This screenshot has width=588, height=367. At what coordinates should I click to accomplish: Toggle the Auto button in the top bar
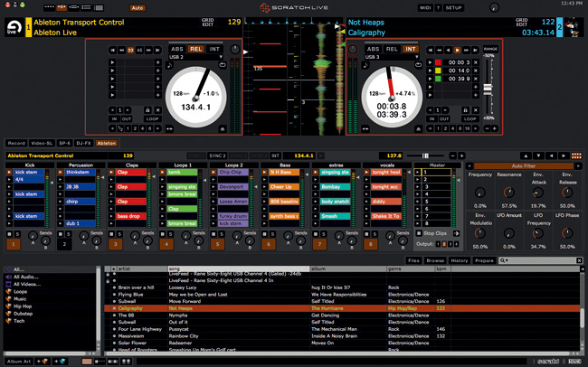pyautogui.click(x=138, y=8)
